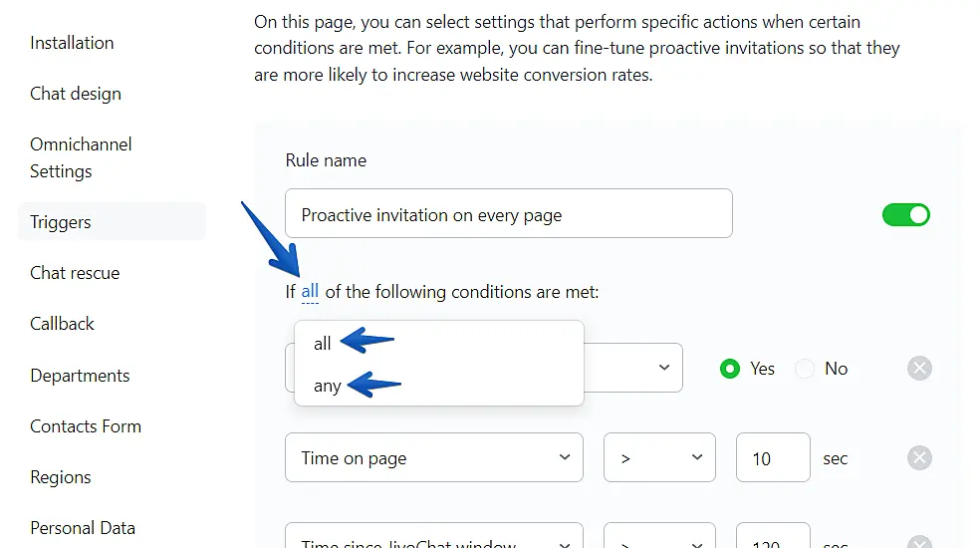Choose 'all' from the dropdown list
The width and height of the screenshot is (980, 548).
click(323, 344)
